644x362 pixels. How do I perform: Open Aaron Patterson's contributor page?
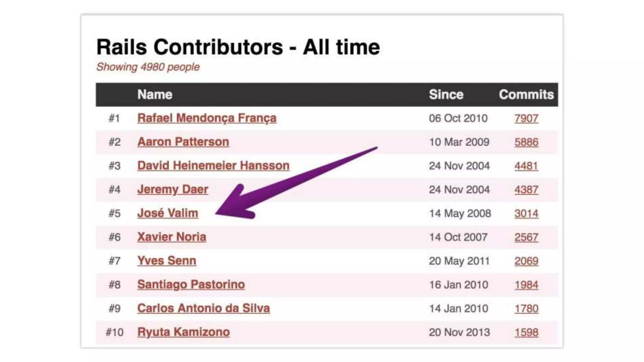click(x=183, y=142)
